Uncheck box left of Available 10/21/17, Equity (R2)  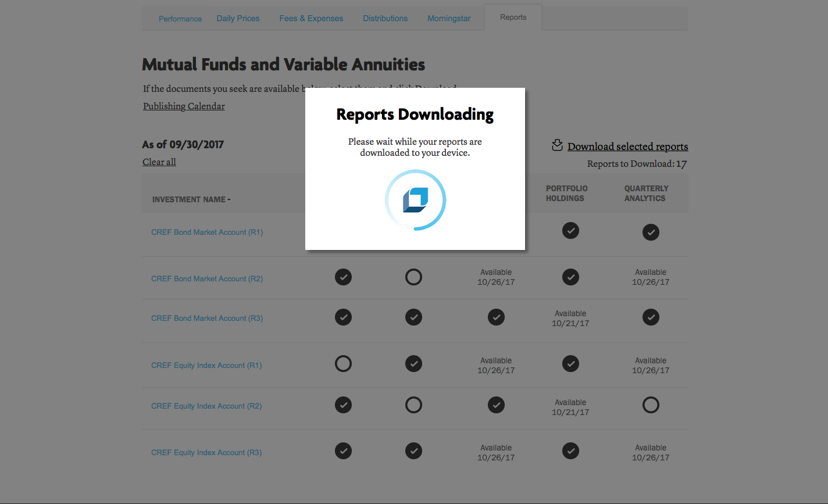tap(496, 405)
